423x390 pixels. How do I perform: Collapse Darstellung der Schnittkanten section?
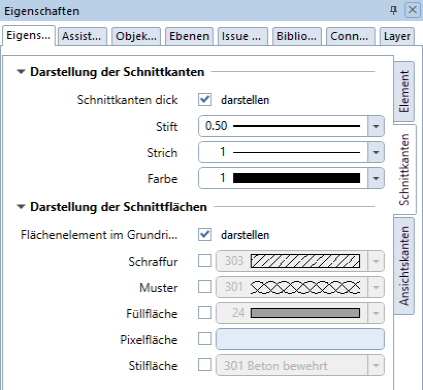pyautogui.click(x=21, y=72)
